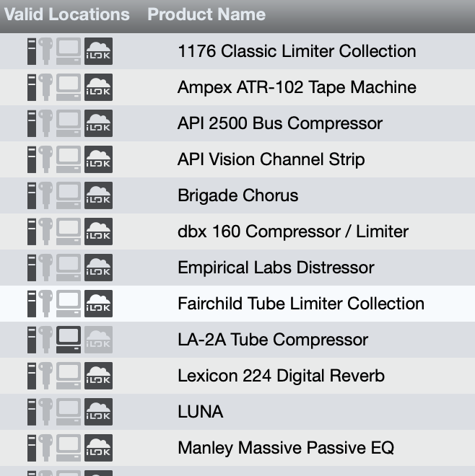
Task: Click the server tower icon for 1176 Classic Limiter Collection
Action: coord(32,51)
